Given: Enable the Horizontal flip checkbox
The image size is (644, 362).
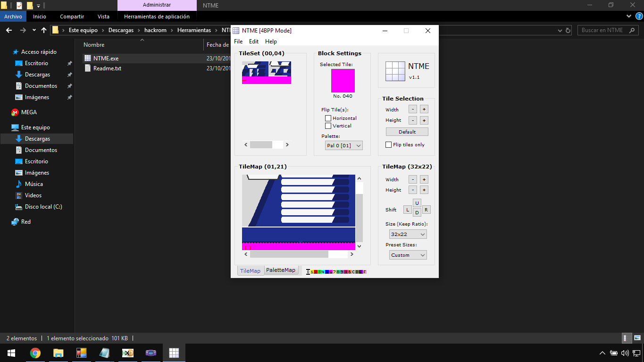Looking at the screenshot, I should click(328, 118).
